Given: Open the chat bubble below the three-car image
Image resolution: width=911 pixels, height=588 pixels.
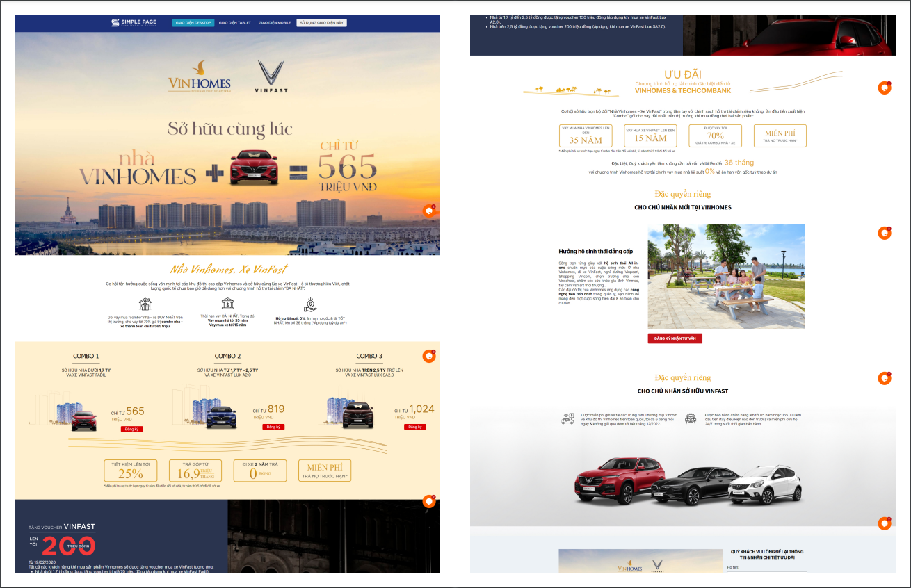Looking at the screenshot, I should coord(885,523).
